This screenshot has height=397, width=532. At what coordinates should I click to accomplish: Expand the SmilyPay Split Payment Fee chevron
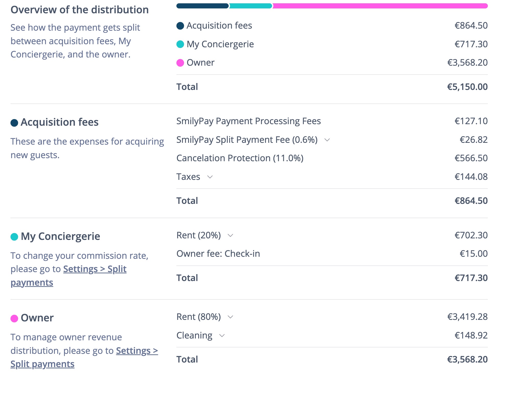327,140
